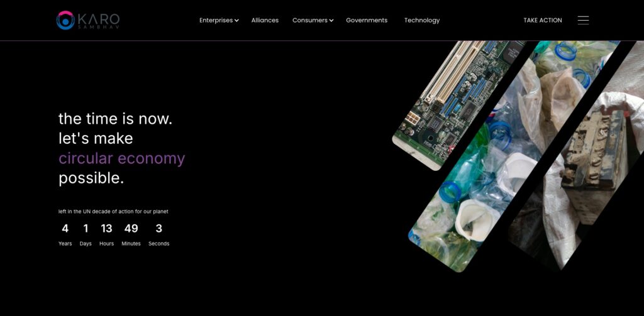
Task: Open the Alliances menu item
Action: [265, 20]
